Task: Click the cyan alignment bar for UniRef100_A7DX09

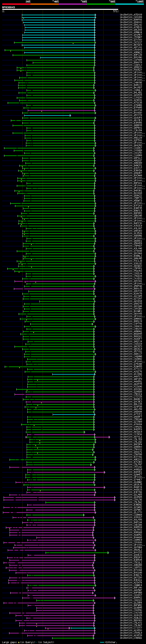Action: click(x=59, y=15)
